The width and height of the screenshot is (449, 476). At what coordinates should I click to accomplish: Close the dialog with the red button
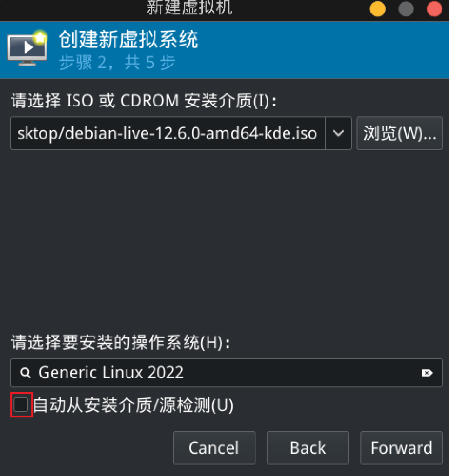(434, 9)
